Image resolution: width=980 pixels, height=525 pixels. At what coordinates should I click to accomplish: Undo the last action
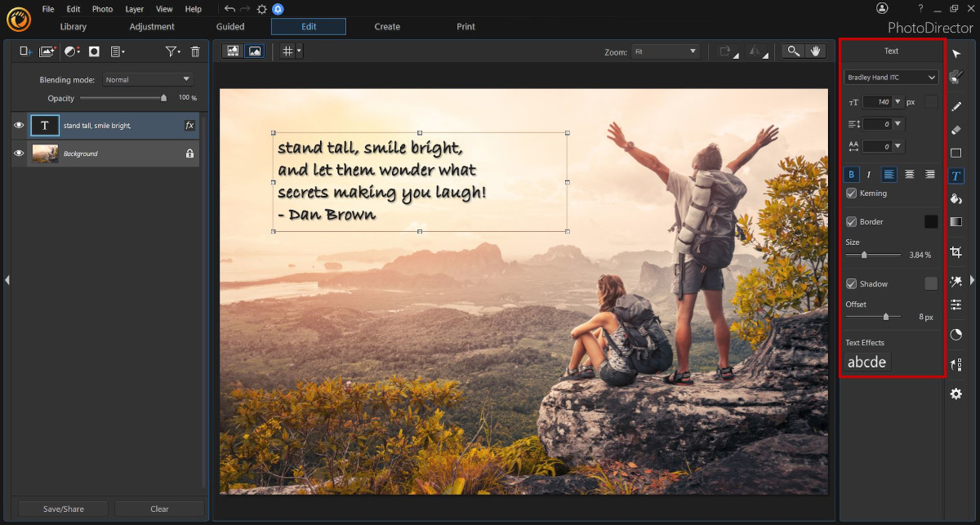[x=229, y=9]
